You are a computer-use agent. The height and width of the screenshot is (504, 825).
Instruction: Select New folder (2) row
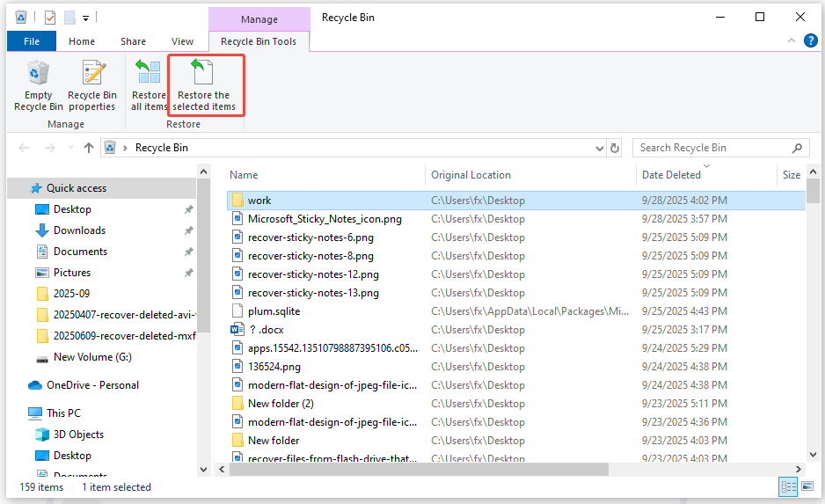tap(516, 404)
